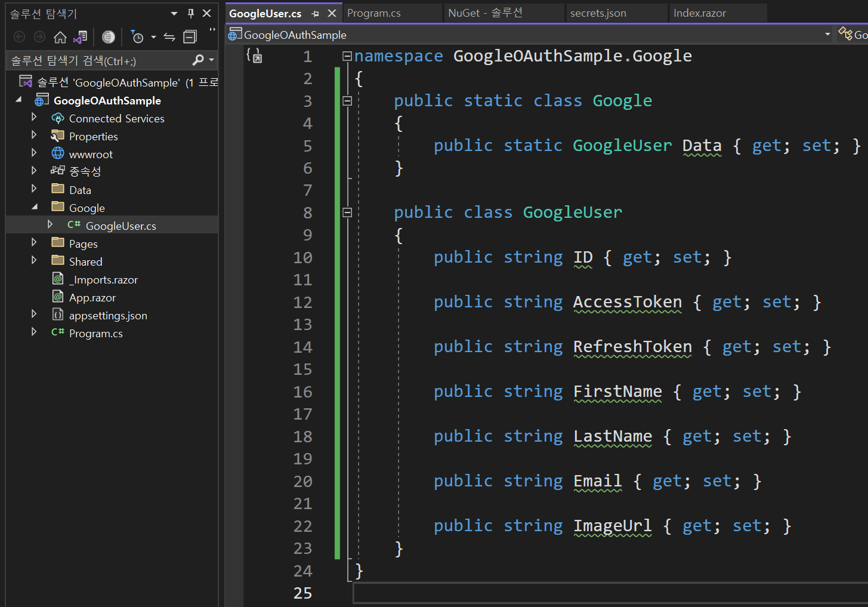The height and width of the screenshot is (607, 868).
Task: Click the type navigation combo icon at right
Action: (x=845, y=34)
